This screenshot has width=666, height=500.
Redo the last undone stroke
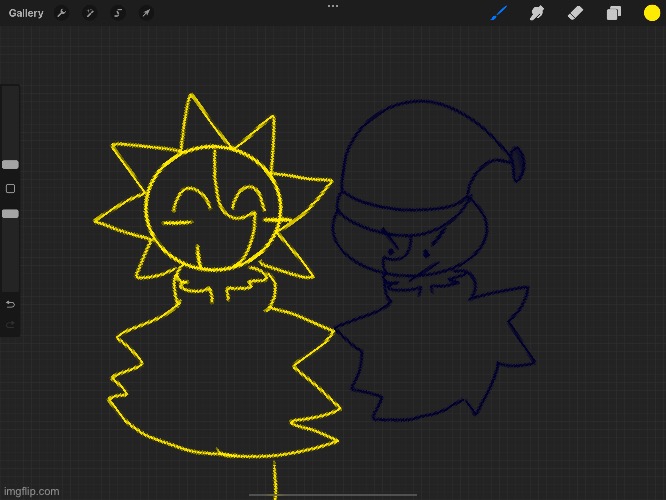(x=10, y=325)
